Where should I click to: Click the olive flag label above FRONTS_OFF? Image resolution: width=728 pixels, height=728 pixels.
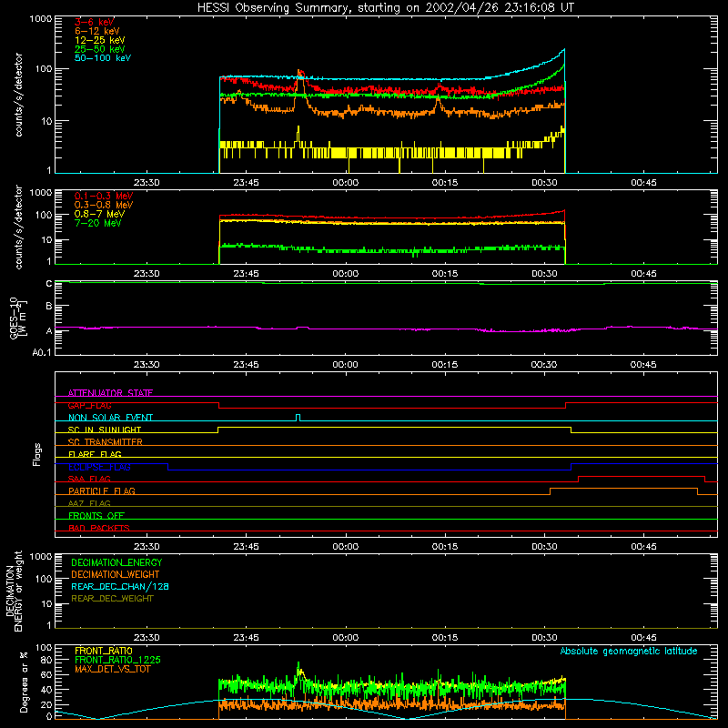tap(89, 503)
